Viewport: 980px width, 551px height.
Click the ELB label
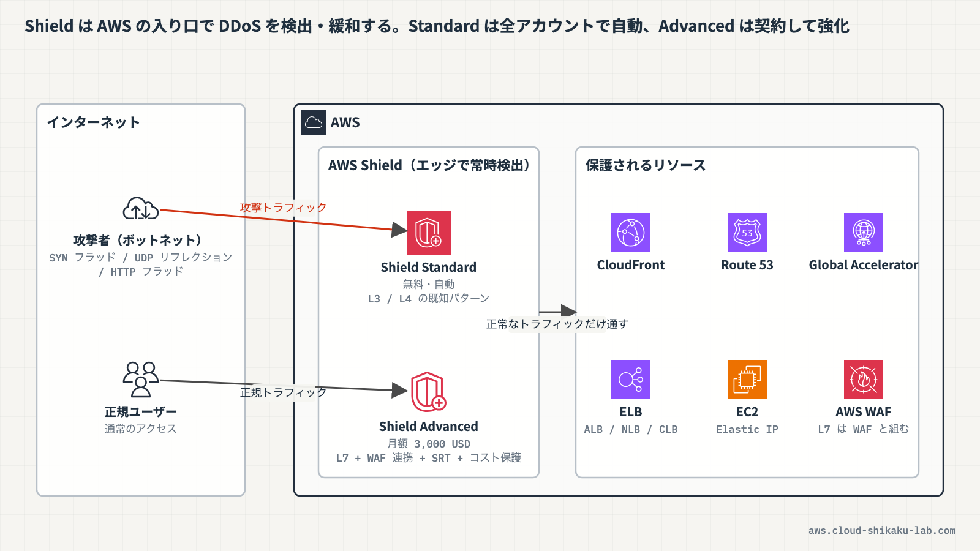pyautogui.click(x=631, y=412)
